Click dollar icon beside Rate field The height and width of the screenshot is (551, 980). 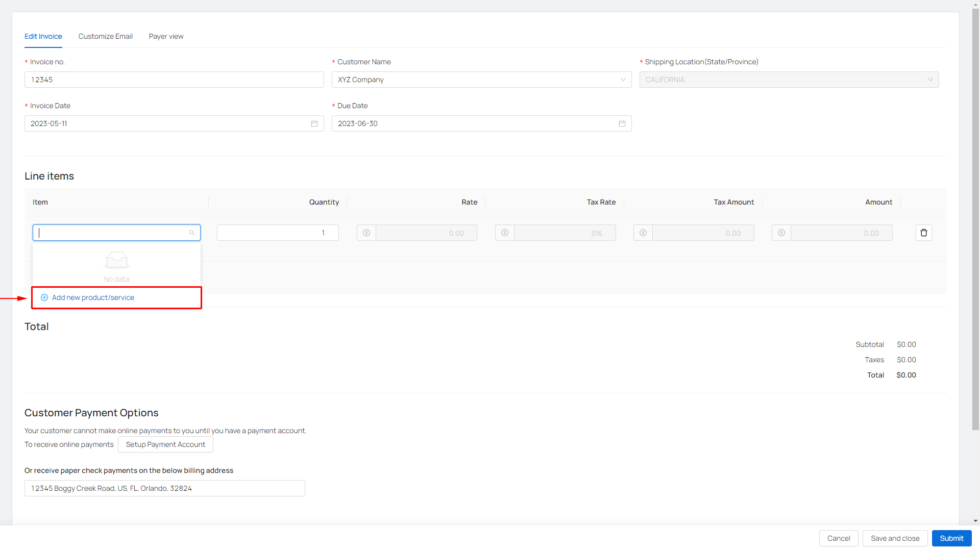pyautogui.click(x=366, y=233)
